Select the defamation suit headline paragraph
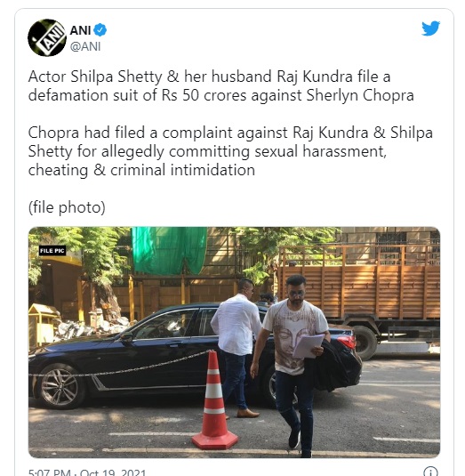Viewport: 465px width, 476px height. [x=220, y=85]
